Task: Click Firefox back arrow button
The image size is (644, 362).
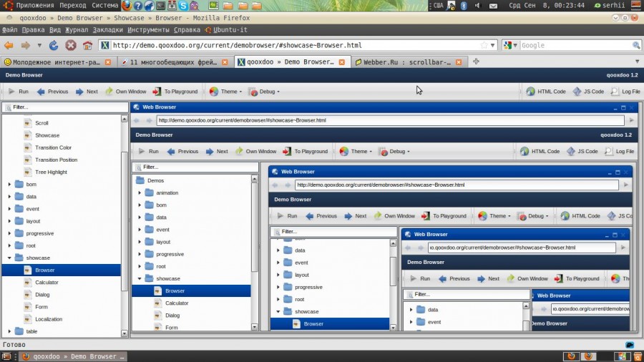Action: pyautogui.click(x=9, y=45)
